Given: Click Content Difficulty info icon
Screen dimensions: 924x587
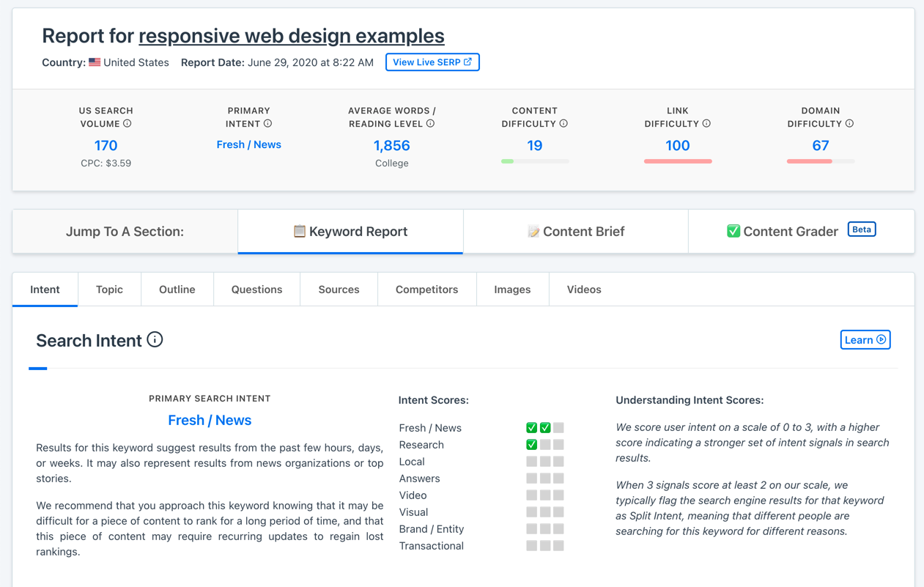Looking at the screenshot, I should point(563,124).
